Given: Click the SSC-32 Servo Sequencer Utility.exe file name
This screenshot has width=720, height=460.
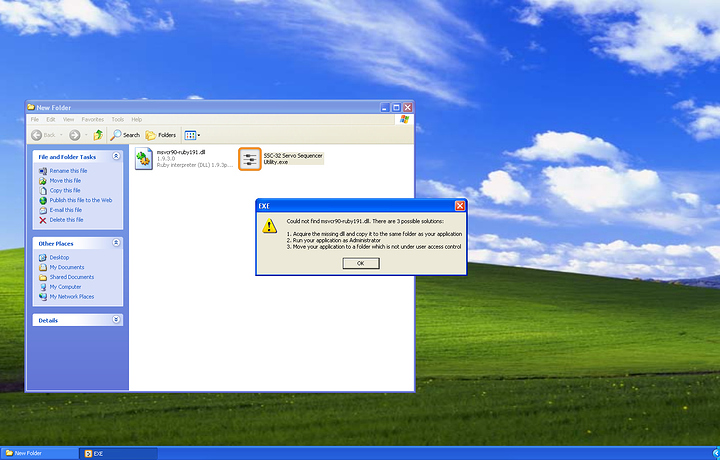Looking at the screenshot, I should coord(293,159).
